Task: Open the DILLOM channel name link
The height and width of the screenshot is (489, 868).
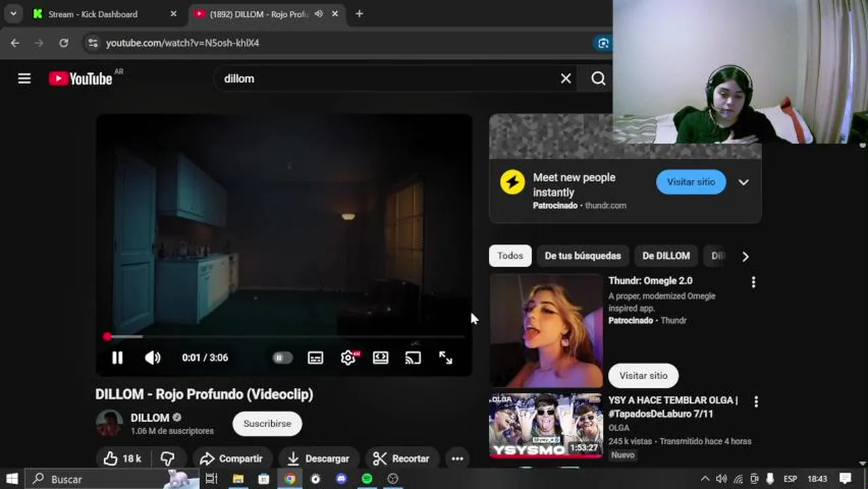Action: (150, 418)
